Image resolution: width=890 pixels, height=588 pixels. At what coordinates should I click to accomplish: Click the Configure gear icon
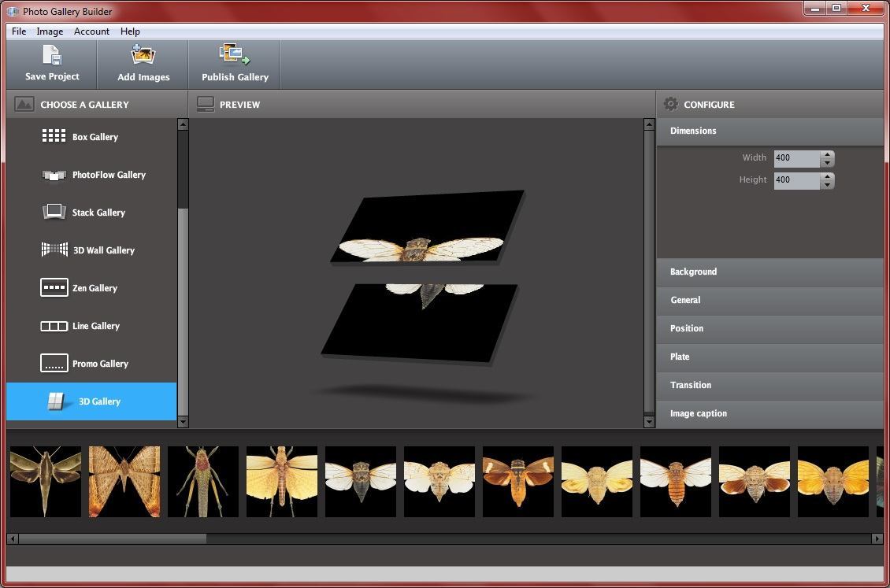[670, 104]
